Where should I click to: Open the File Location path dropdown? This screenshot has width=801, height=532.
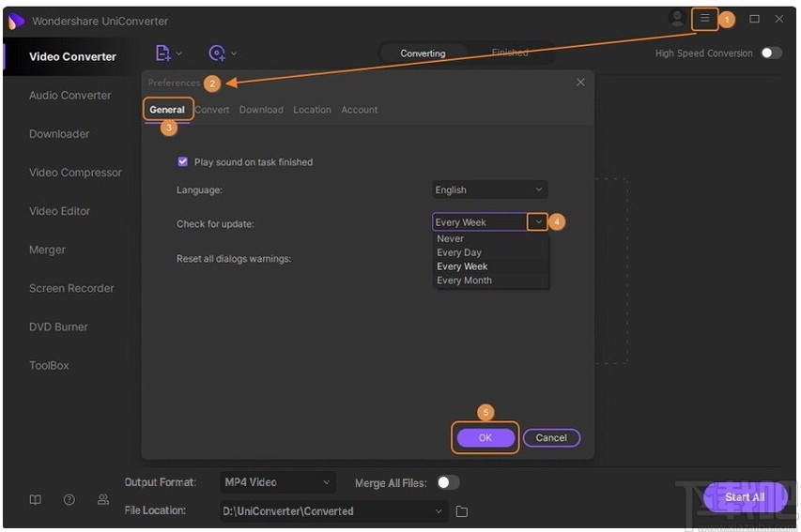point(333,511)
